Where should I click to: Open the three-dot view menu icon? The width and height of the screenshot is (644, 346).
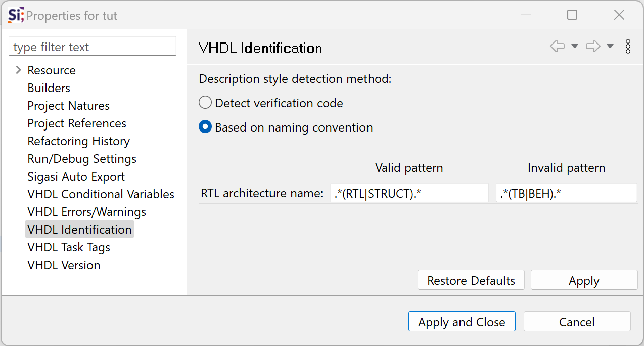(628, 47)
